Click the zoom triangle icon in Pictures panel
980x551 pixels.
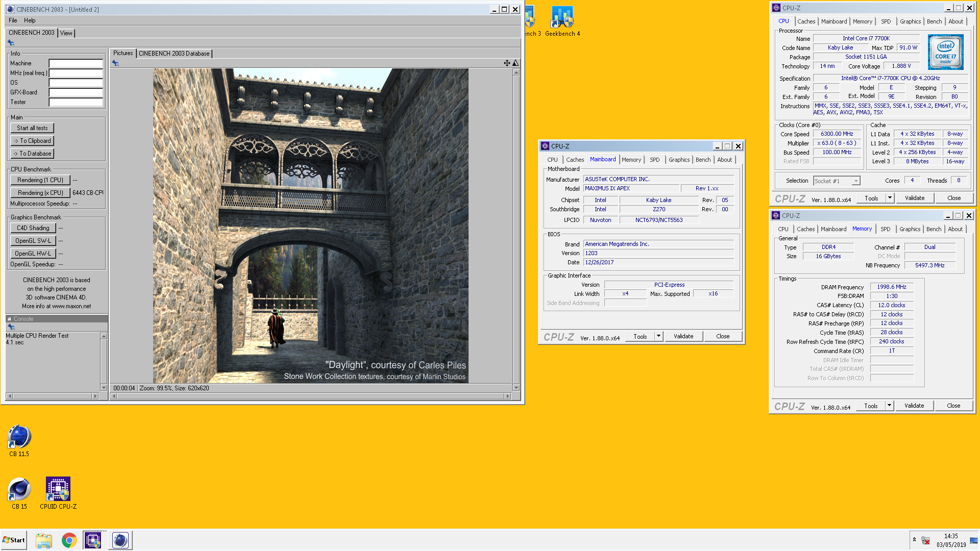pos(516,63)
